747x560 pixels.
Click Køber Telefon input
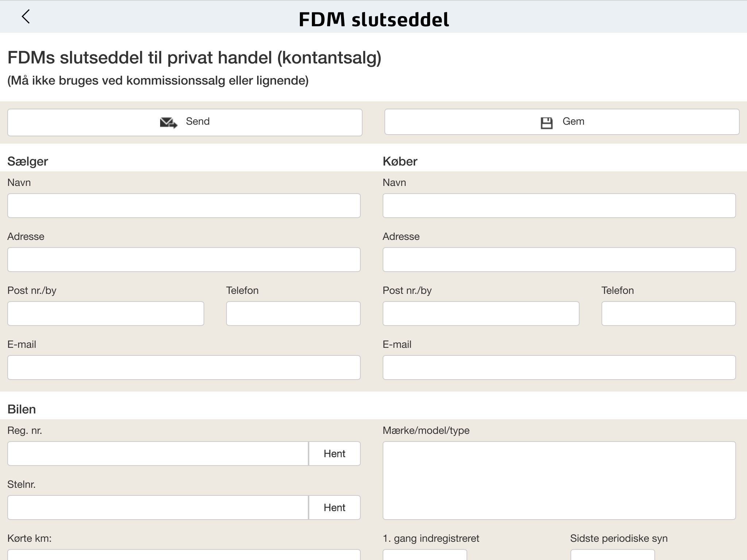[x=669, y=314]
